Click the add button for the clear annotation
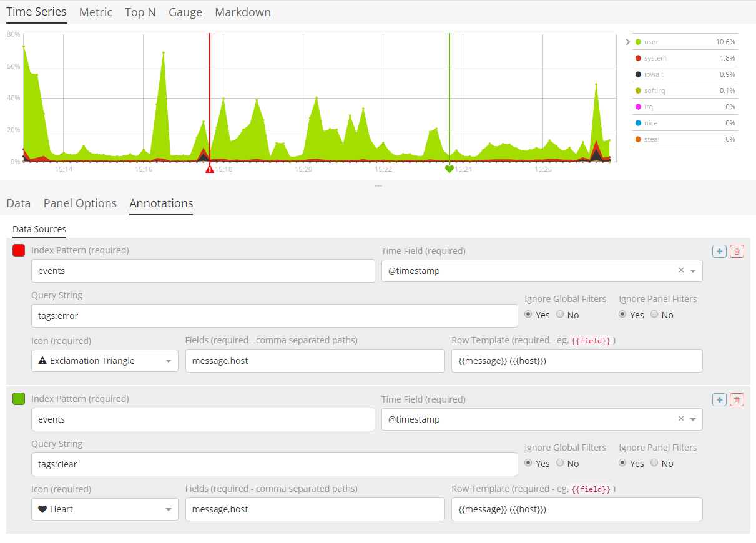756x543 pixels. point(719,399)
